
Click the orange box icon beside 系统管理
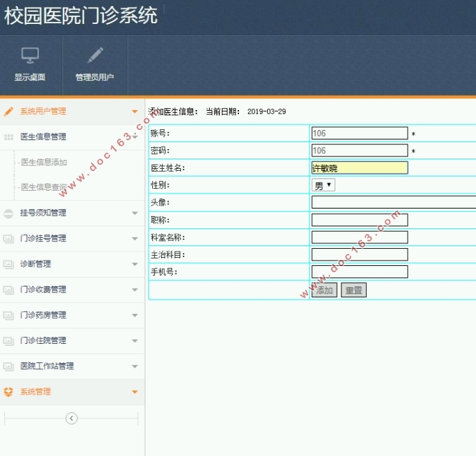pyautogui.click(x=8, y=392)
